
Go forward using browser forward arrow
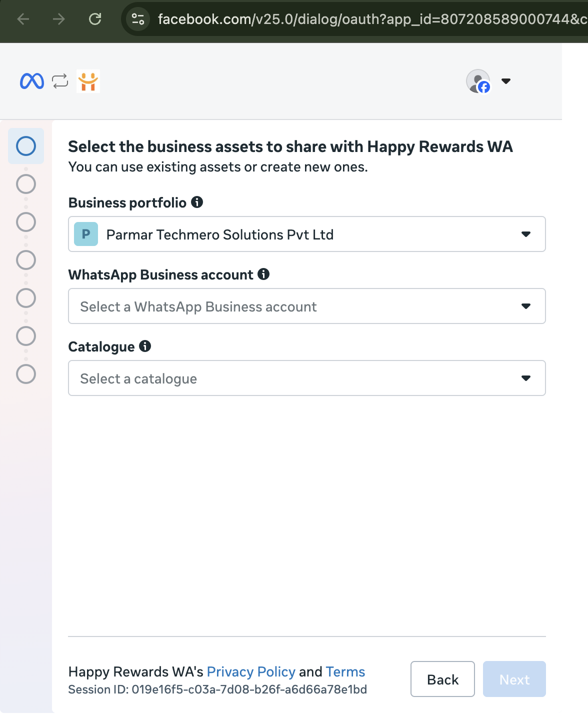coord(59,19)
